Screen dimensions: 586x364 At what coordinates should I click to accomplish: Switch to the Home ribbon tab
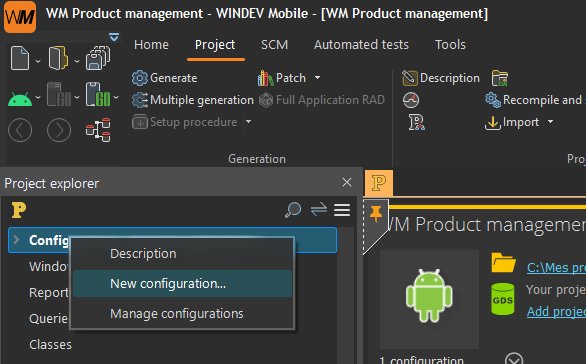(151, 45)
